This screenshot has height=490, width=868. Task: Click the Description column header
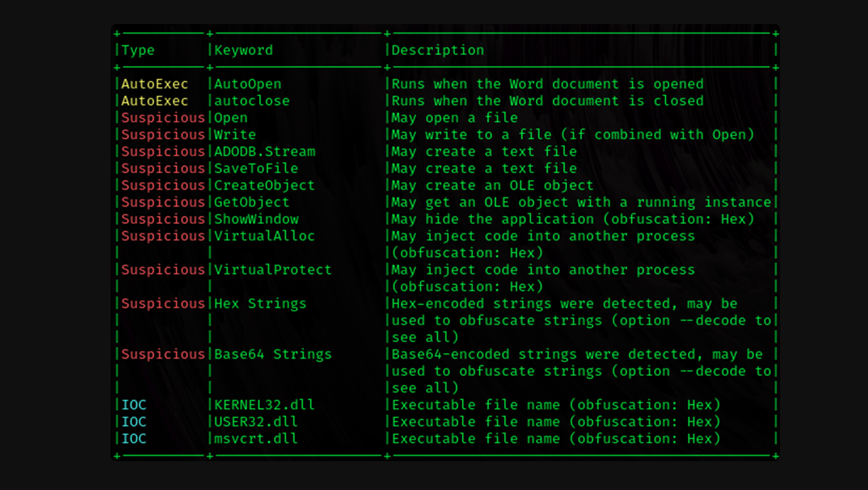[x=438, y=50]
